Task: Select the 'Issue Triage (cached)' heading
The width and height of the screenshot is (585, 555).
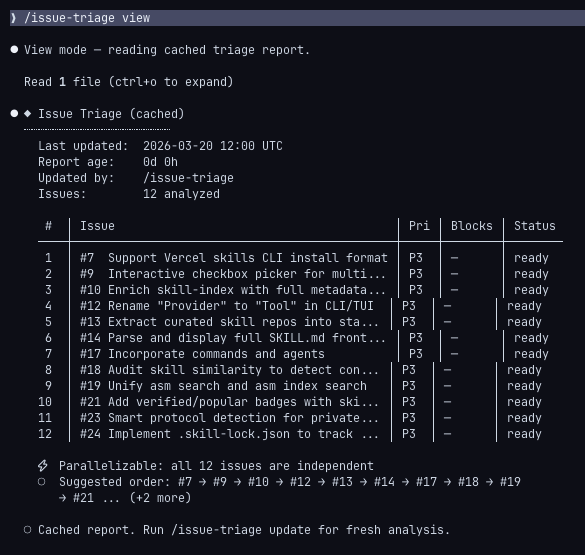Action: click(111, 114)
